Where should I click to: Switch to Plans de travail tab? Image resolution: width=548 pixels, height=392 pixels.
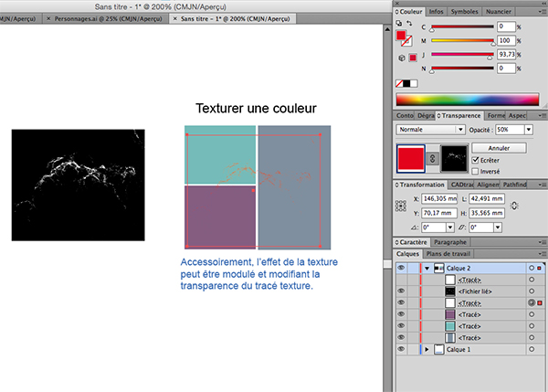click(448, 253)
